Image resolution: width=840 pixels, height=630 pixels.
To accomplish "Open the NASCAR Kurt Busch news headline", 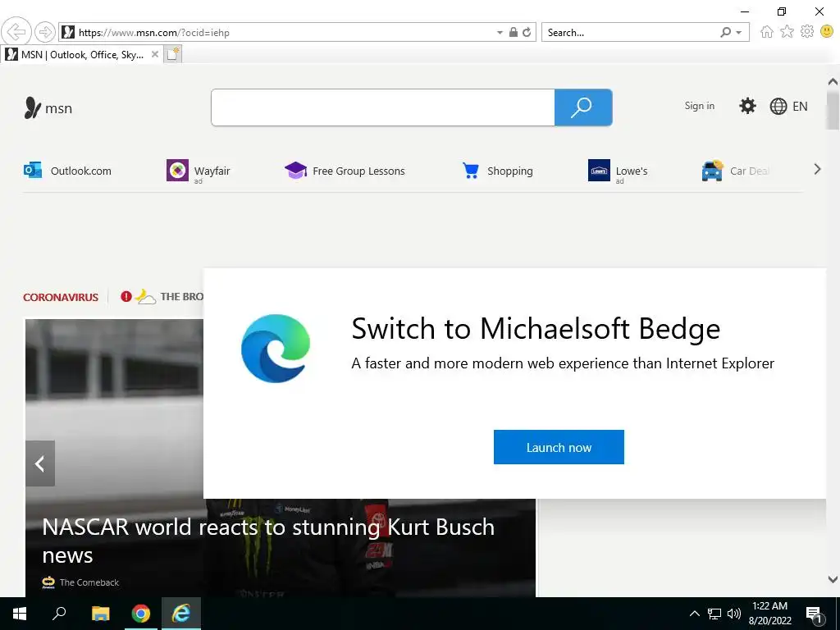I will click(x=268, y=541).
